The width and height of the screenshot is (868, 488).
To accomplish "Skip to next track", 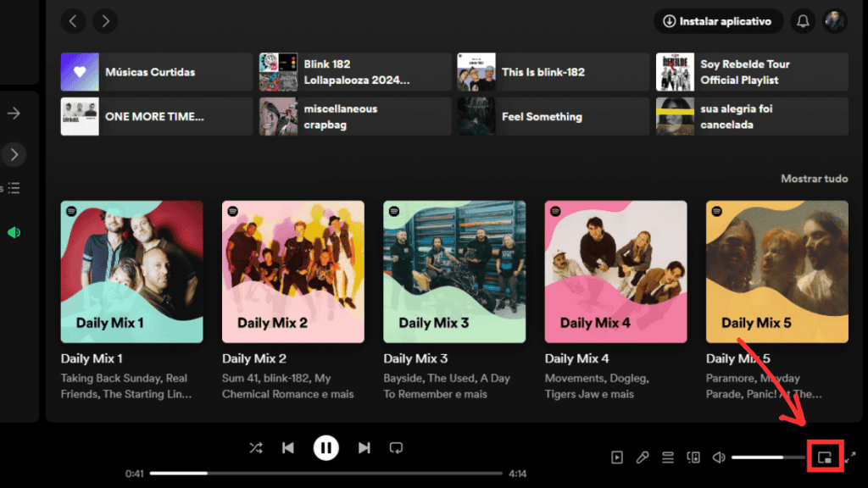I will (x=364, y=447).
